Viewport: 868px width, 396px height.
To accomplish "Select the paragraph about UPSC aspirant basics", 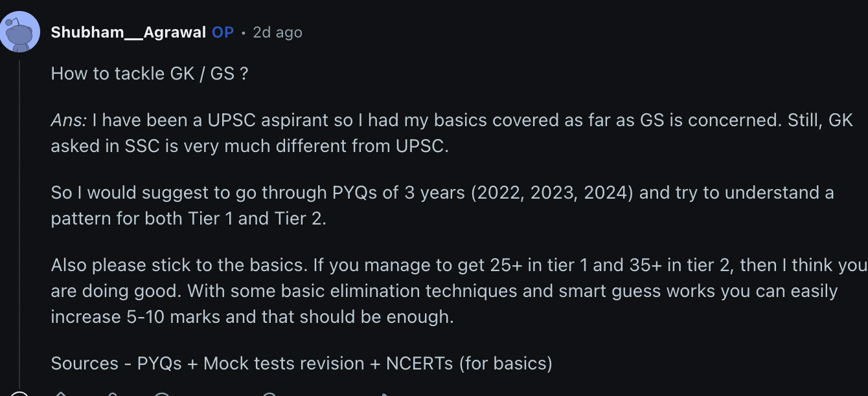I will point(451,133).
